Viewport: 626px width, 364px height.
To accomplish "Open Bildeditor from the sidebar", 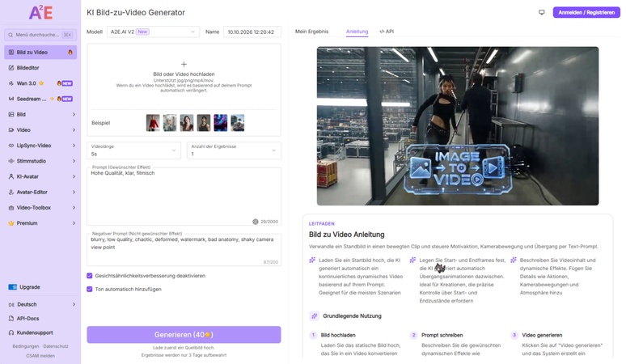I will coord(40,68).
